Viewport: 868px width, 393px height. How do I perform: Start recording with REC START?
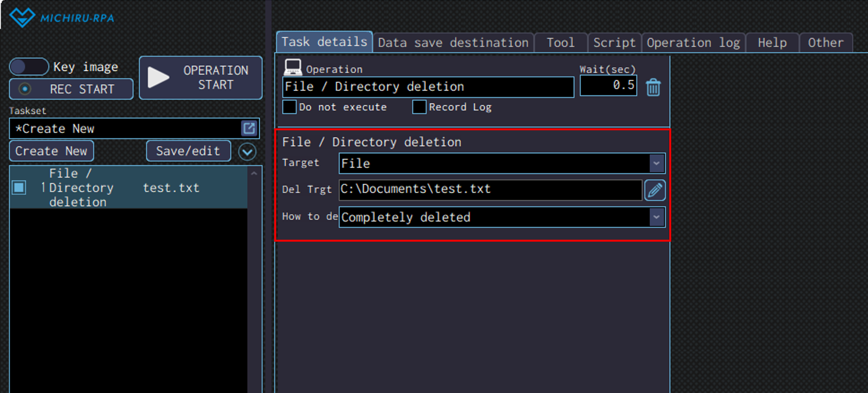(x=71, y=89)
